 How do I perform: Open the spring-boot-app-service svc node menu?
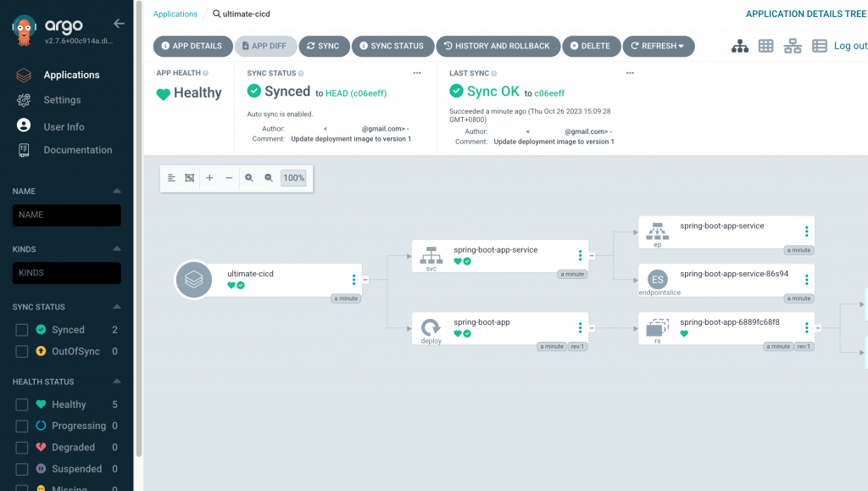point(580,255)
